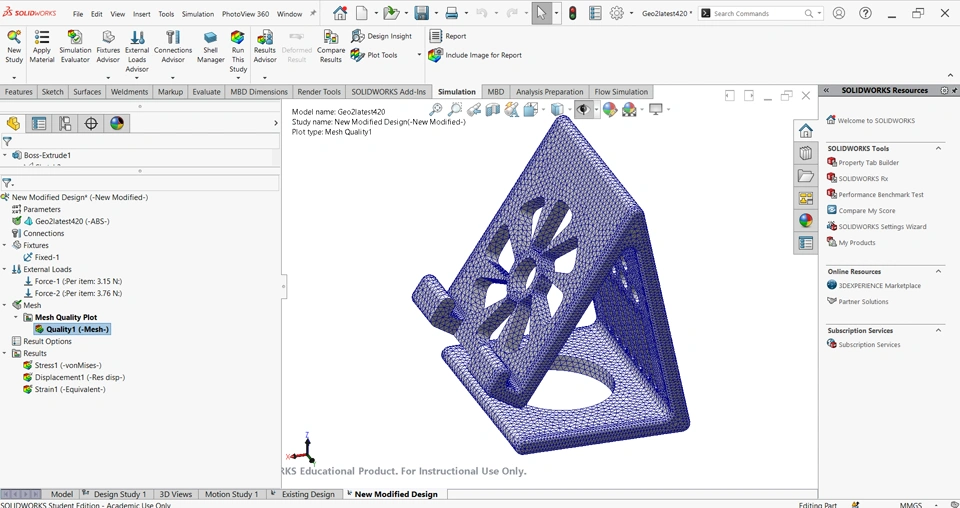960x508 pixels.
Task: Click Apply Scene icon in viewport toolbar
Action: [629, 110]
